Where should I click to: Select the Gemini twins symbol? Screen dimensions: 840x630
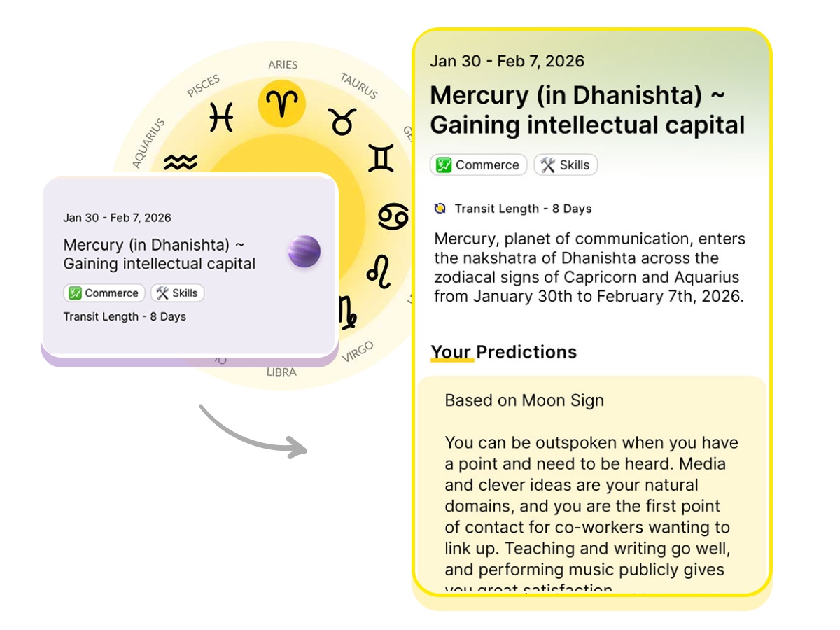(381, 158)
